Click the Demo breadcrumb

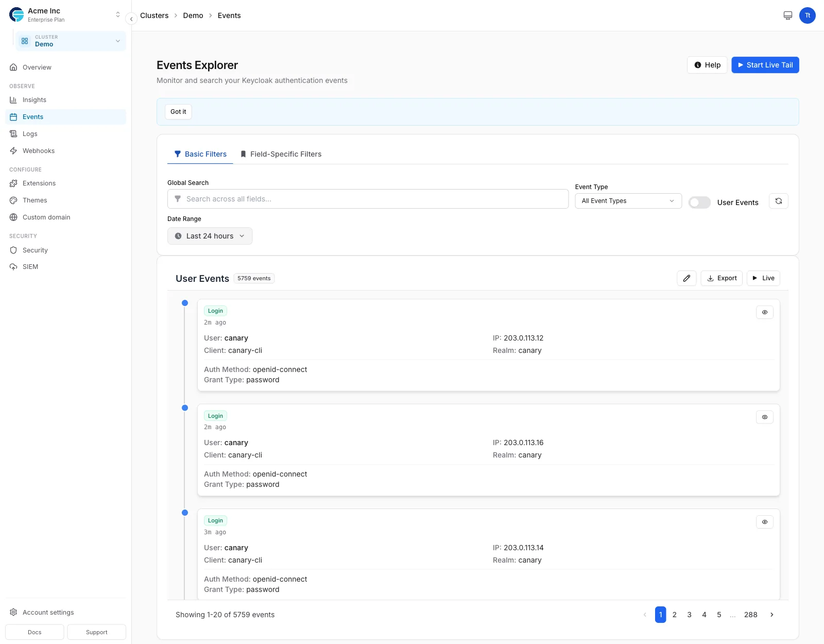click(193, 15)
